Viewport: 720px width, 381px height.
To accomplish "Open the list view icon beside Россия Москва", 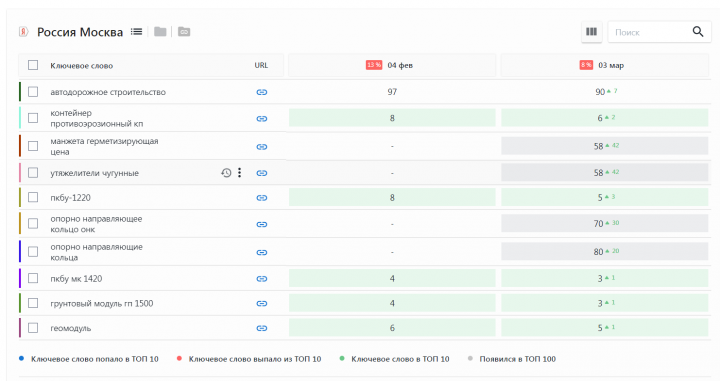I will coord(136,32).
